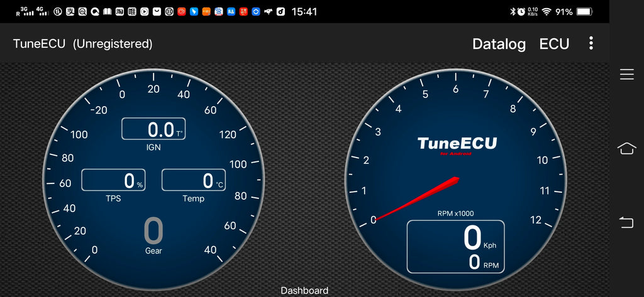
Task: Tap the Android back navigation icon
Action: coord(626,222)
